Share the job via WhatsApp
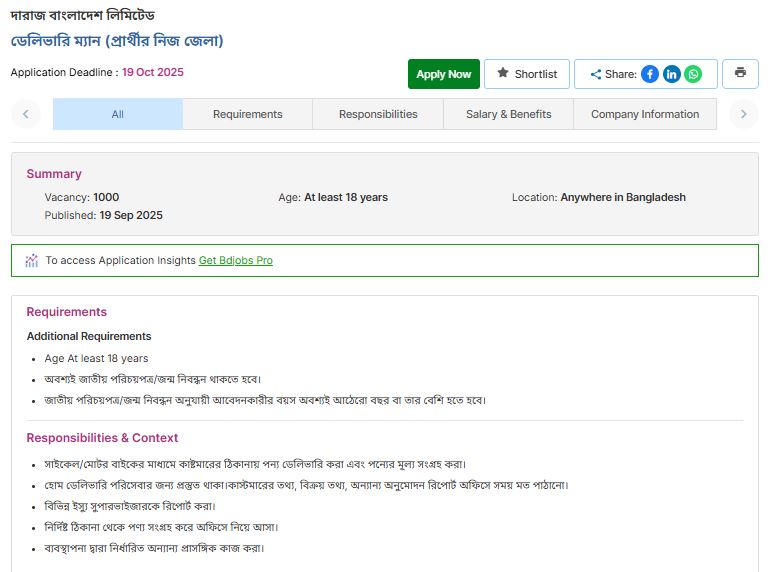The image size is (771, 572). pos(693,74)
